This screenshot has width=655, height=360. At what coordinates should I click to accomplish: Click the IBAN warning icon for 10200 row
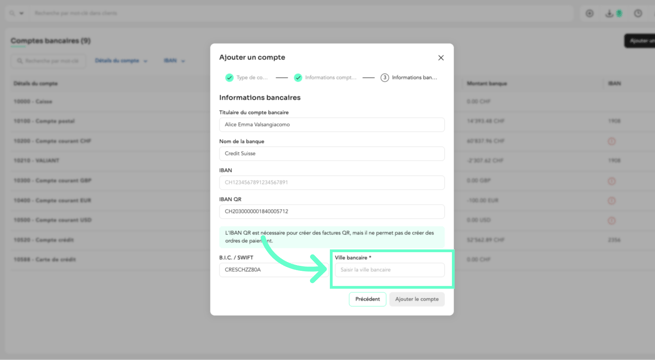612,141
